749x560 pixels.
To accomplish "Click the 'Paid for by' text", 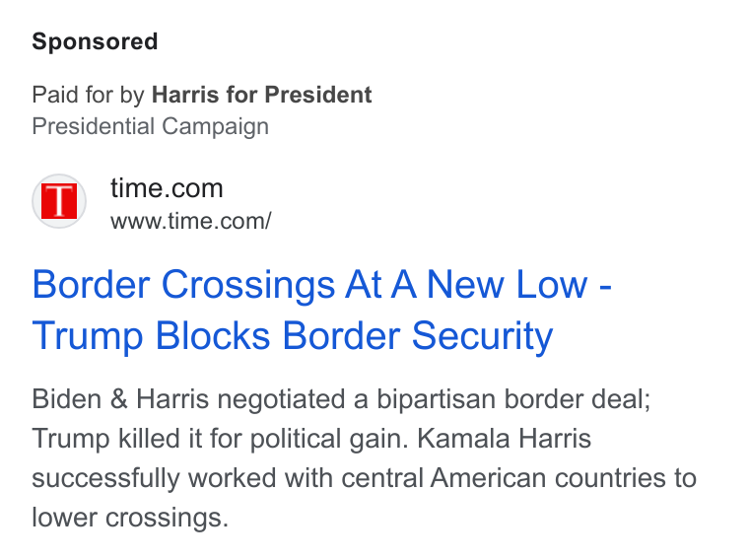I will [88, 95].
